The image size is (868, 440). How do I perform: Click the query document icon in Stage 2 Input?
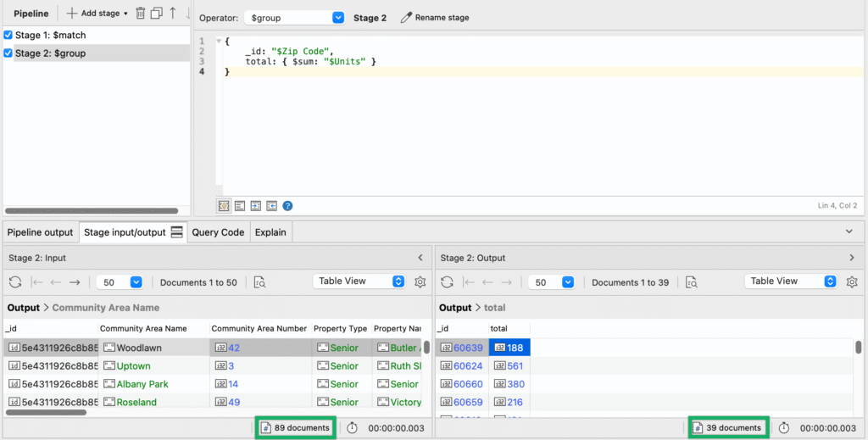coord(259,282)
